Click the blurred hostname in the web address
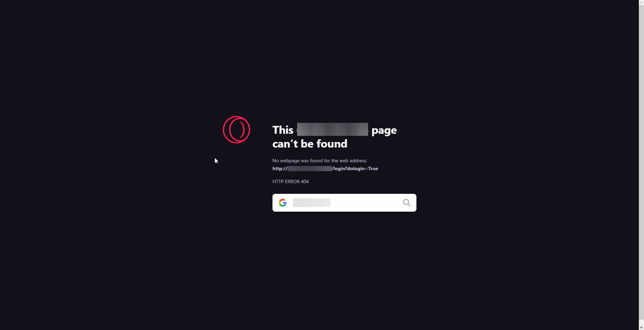The height and width of the screenshot is (330, 644). (310, 168)
